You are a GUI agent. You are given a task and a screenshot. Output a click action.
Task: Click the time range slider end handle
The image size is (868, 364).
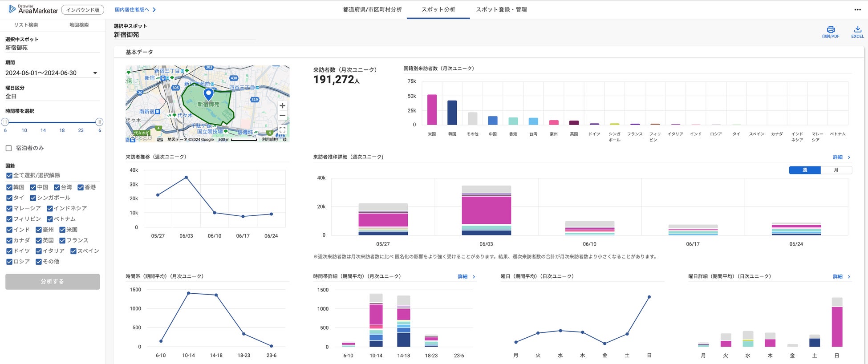[x=99, y=122]
